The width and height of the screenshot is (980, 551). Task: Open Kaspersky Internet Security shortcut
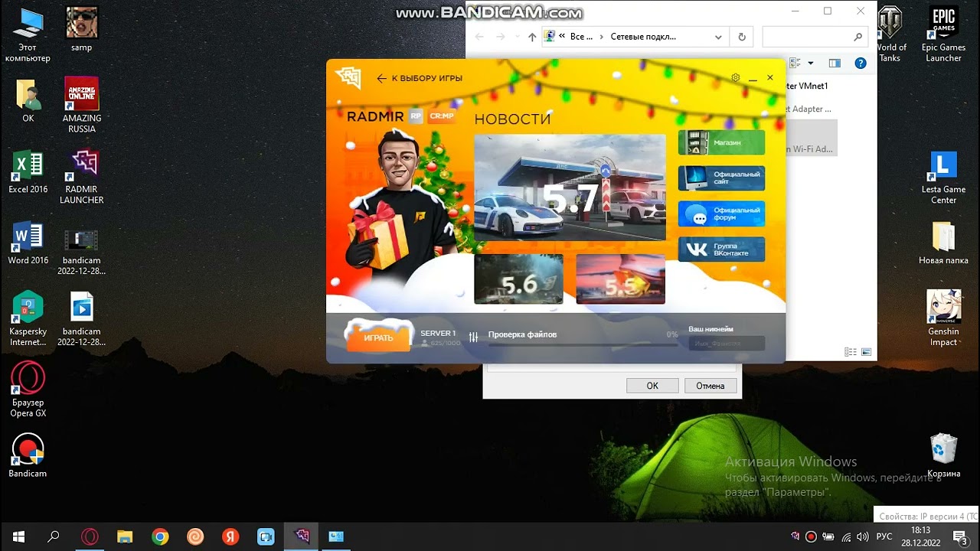[x=28, y=319]
